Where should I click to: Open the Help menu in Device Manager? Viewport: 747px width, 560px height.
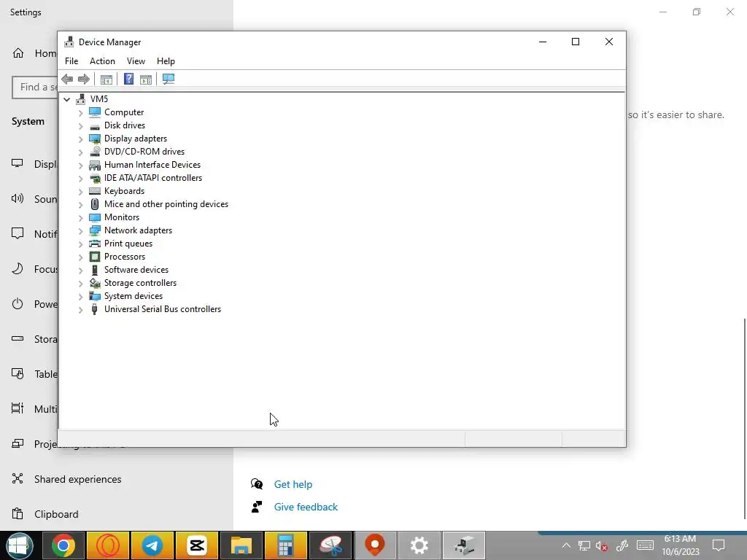(166, 61)
